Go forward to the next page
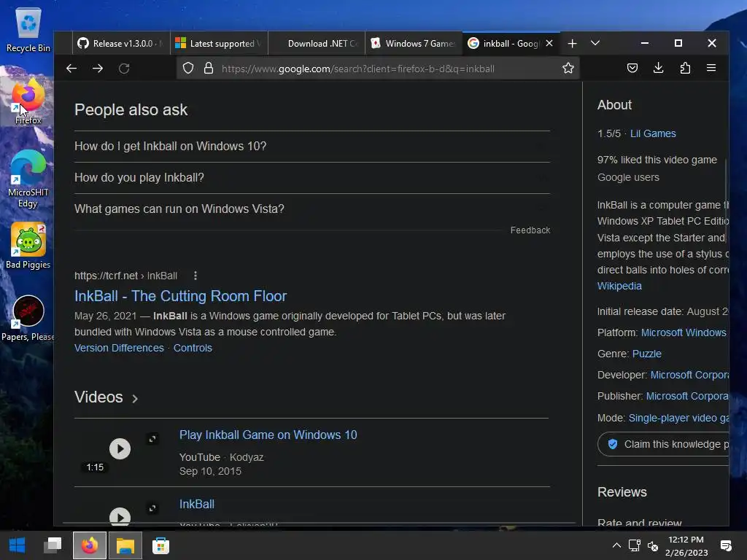This screenshot has height=560, width=747. tap(98, 69)
